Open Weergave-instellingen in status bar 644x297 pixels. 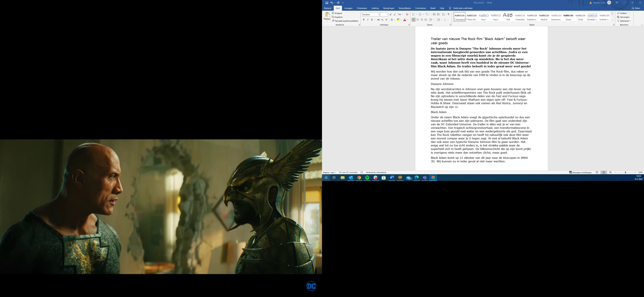click(580, 172)
